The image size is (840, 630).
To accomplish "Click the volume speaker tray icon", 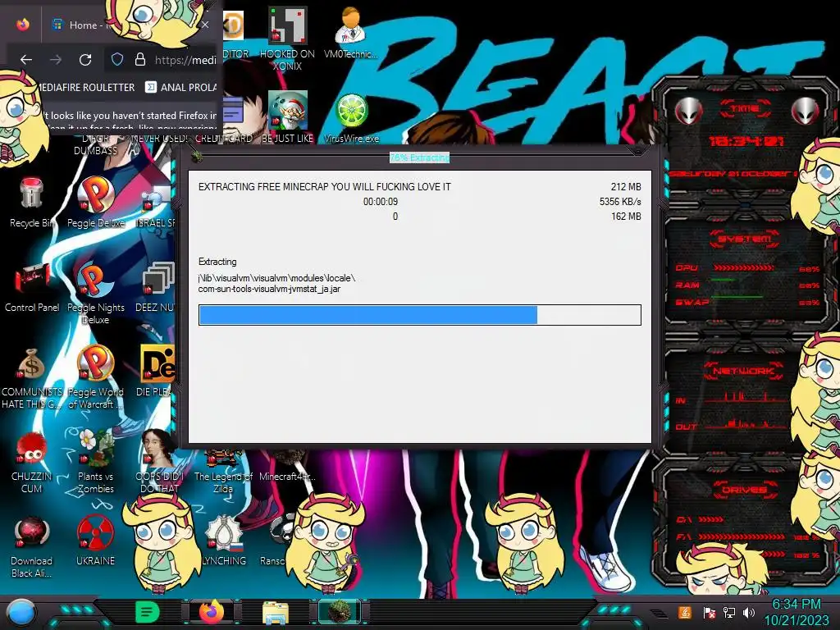I will [748, 612].
